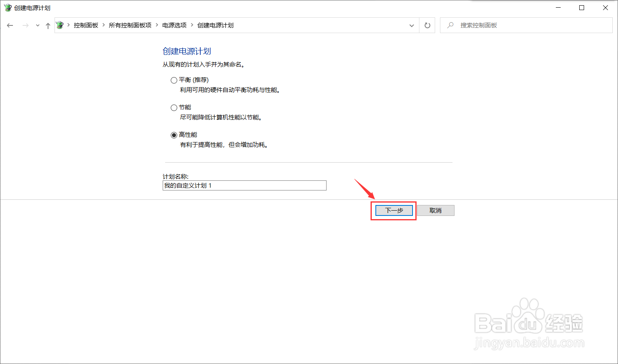Screen dimensions: 618x364
Task: Click the up-one-level arrow icon
Action: tap(48, 25)
